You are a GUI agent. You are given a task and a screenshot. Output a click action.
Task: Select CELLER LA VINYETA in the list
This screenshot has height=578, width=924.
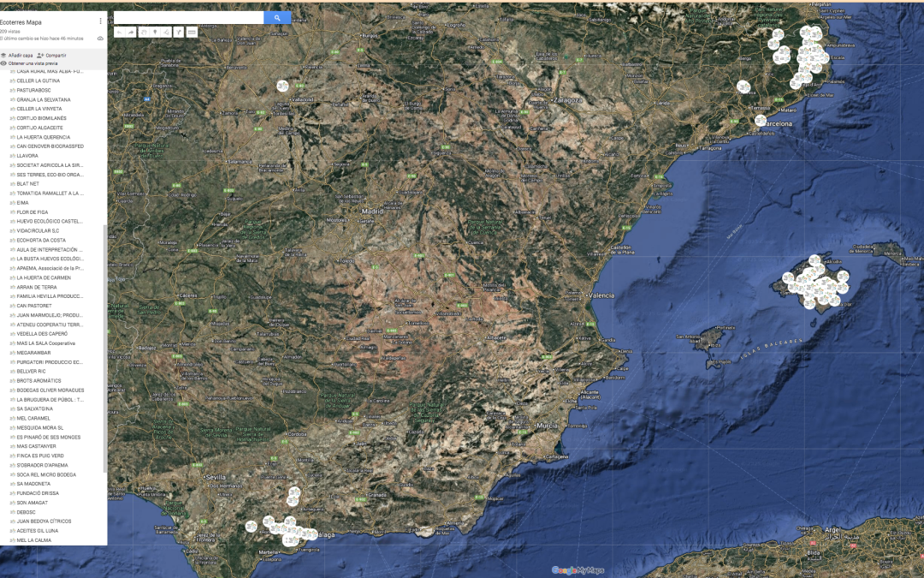coord(38,109)
